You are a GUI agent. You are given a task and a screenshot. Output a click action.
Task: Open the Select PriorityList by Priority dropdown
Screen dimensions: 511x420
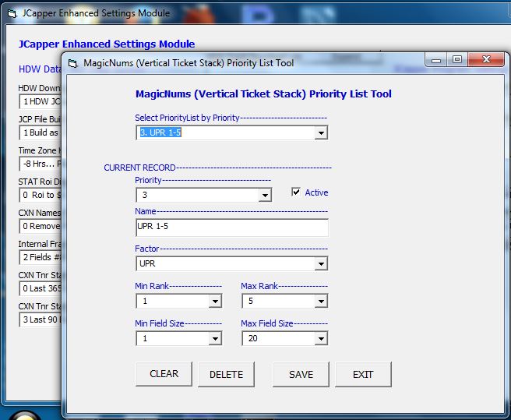321,133
